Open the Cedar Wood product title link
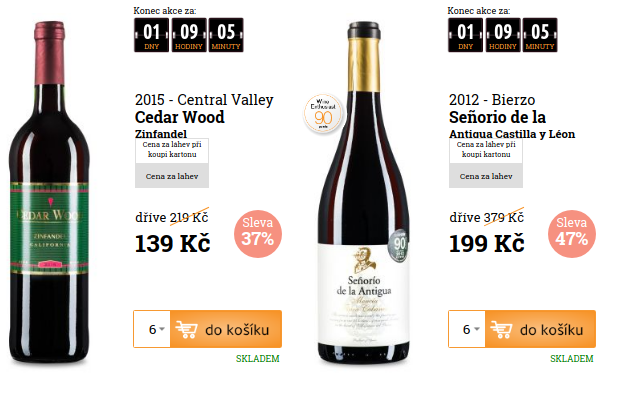This screenshot has height=402, width=627. [180, 117]
